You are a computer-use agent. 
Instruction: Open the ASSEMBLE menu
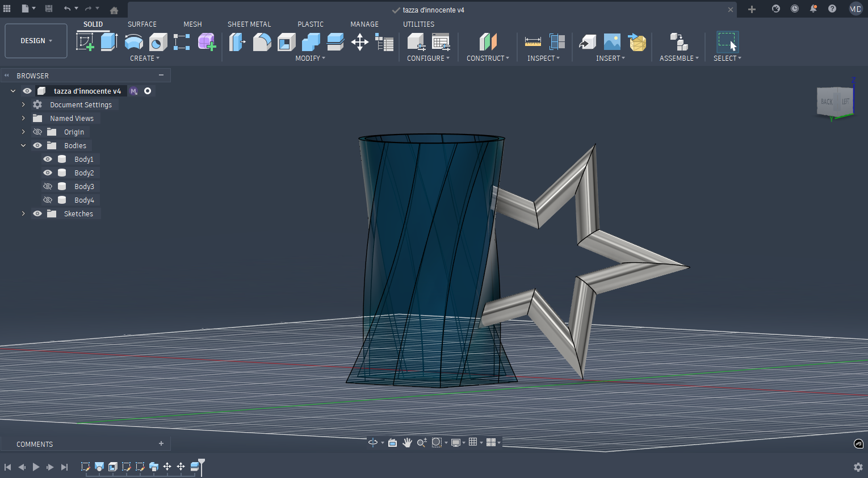[x=679, y=58]
